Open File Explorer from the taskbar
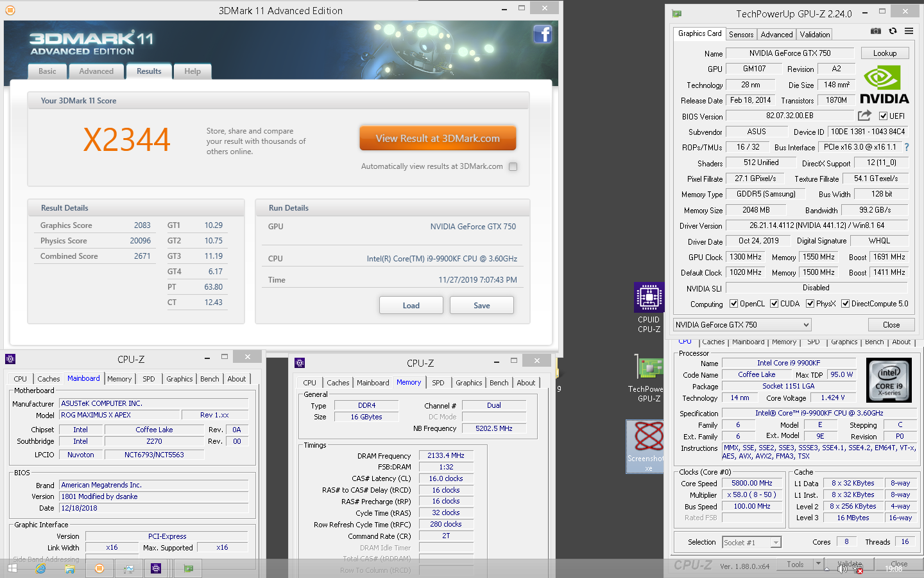Viewport: 924px width, 578px height. tap(70, 568)
